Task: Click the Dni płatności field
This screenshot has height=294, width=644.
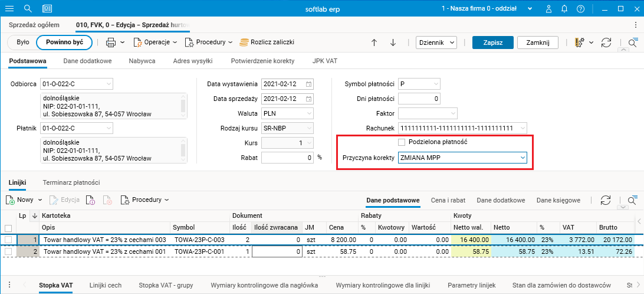Action: point(419,99)
